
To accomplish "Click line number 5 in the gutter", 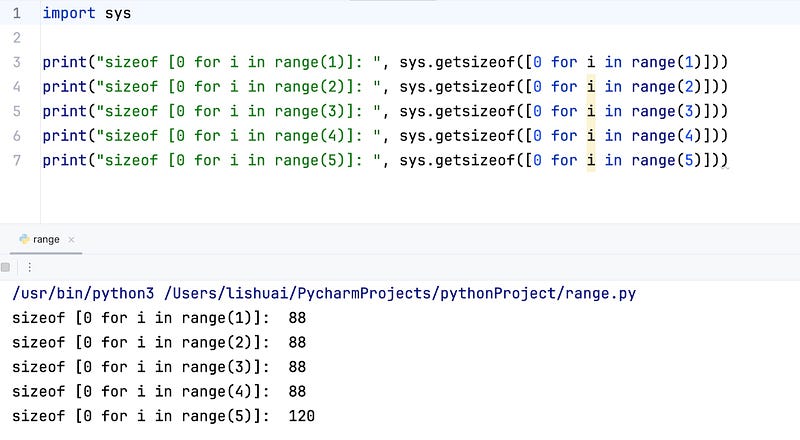I will [16, 111].
